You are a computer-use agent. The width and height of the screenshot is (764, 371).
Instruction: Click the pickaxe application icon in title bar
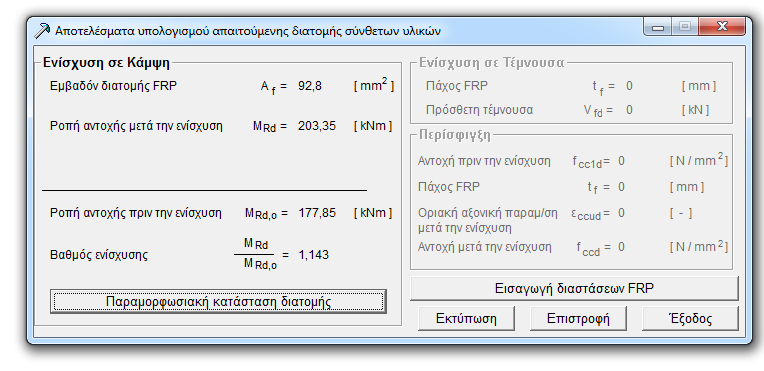pos(42,30)
